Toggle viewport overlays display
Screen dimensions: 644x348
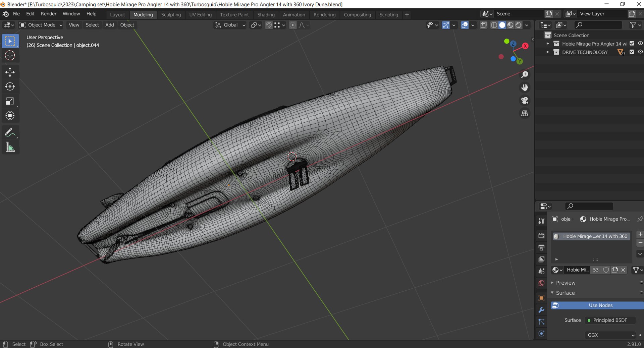(465, 25)
